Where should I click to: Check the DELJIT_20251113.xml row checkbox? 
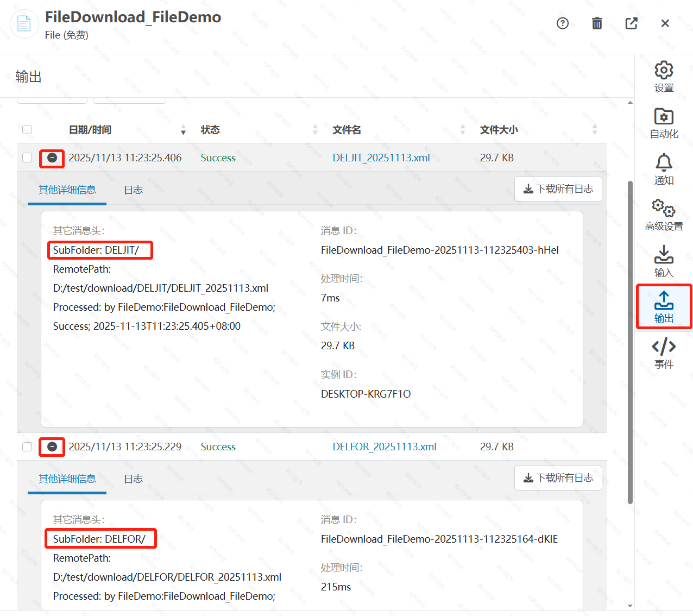[27, 158]
